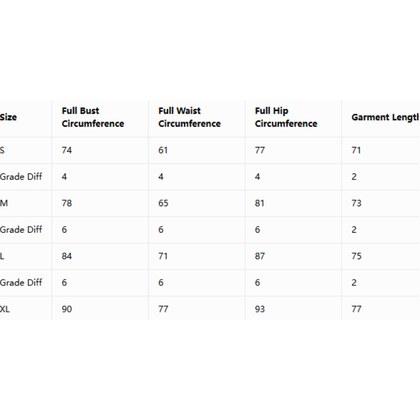Click waist value 61 for size S
This screenshot has height=420, width=420.
click(x=163, y=150)
